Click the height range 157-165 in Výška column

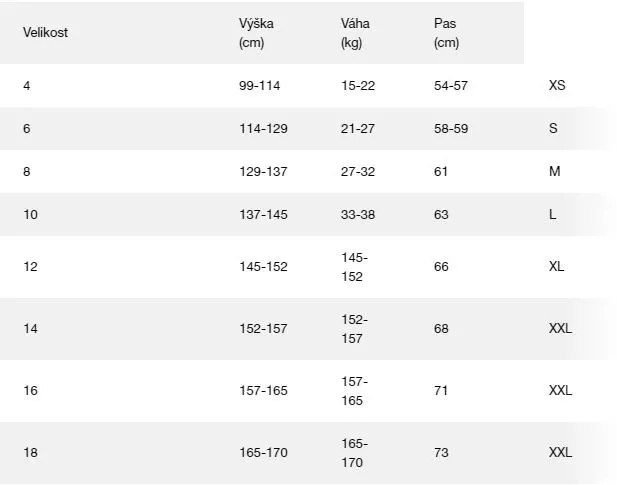tap(263, 390)
